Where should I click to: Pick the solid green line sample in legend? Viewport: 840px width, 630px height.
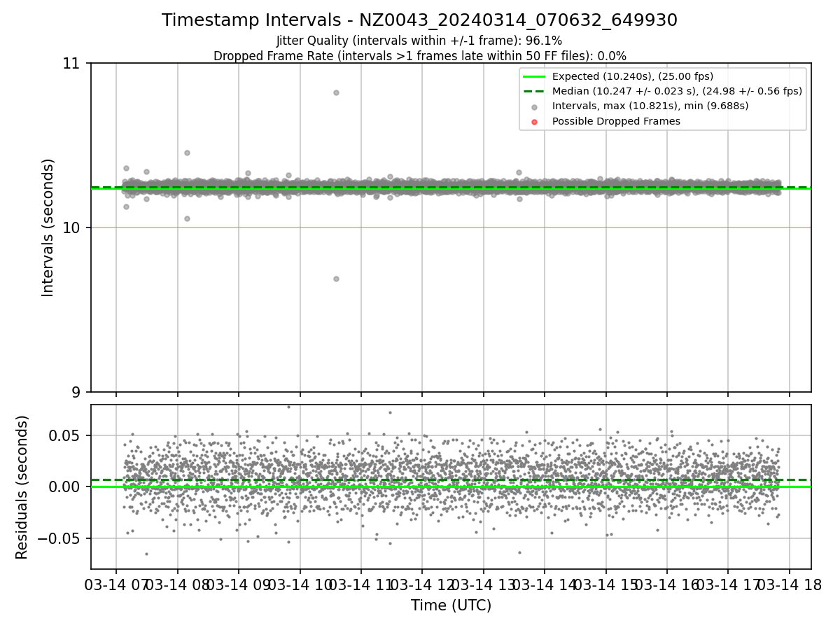pos(534,76)
